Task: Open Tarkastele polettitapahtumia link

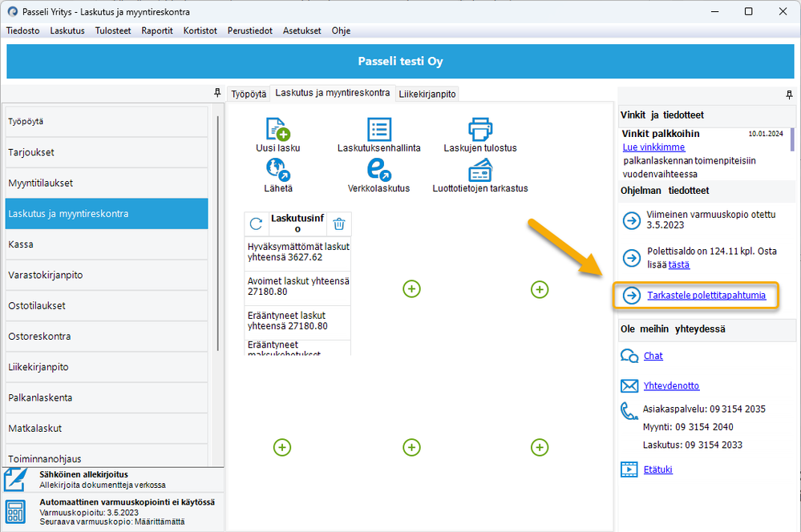Action: (706, 295)
